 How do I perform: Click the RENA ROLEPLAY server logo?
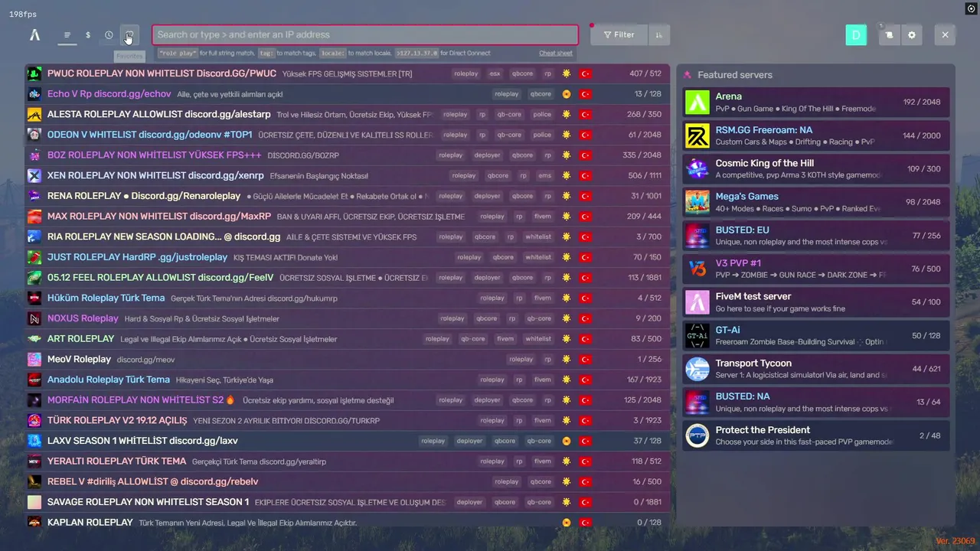coord(34,196)
